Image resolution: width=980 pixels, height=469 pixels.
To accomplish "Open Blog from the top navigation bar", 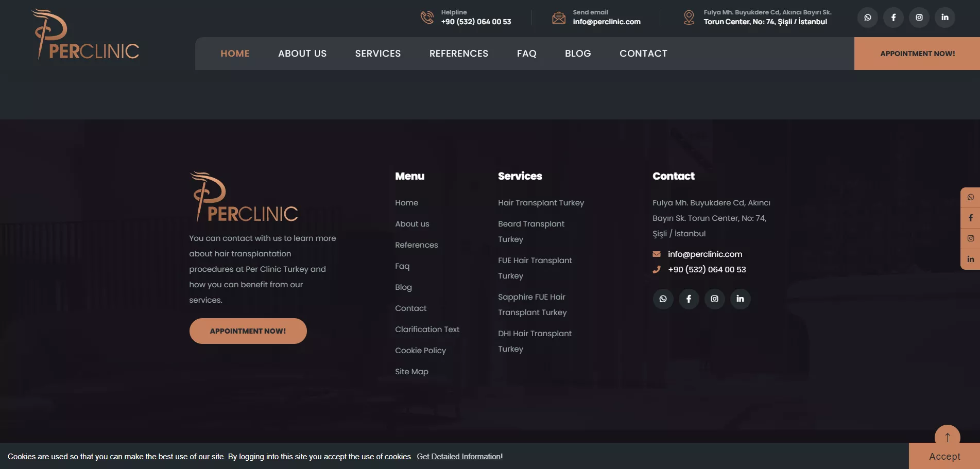I will click(578, 54).
